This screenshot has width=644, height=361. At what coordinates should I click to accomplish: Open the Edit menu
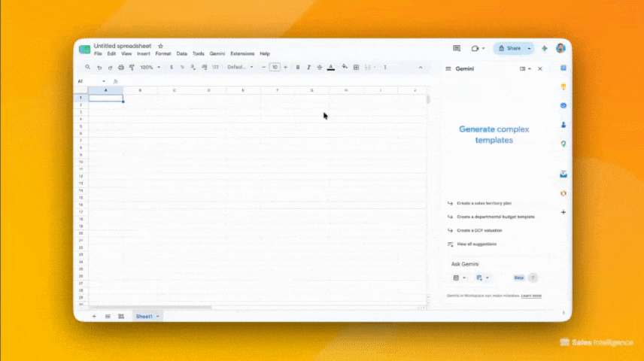coord(111,54)
